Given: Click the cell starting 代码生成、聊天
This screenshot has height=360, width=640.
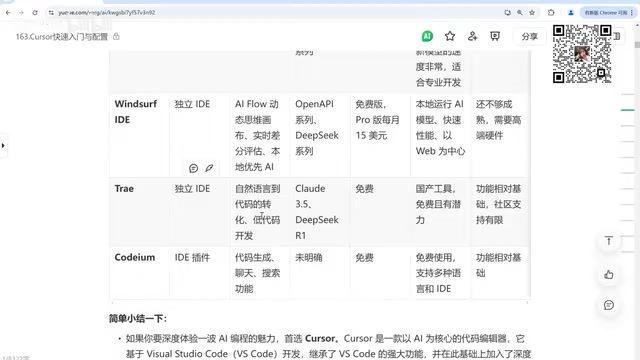Looking at the screenshot, I should (x=260, y=272).
